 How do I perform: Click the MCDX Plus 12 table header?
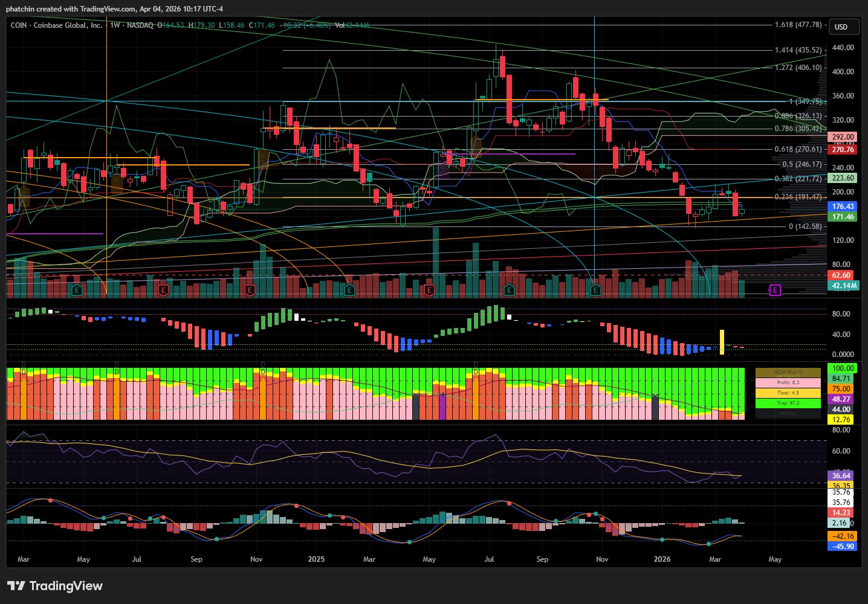(788, 373)
